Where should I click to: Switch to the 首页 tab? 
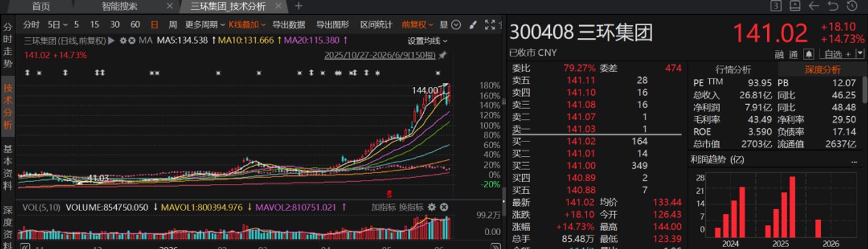pos(41,6)
